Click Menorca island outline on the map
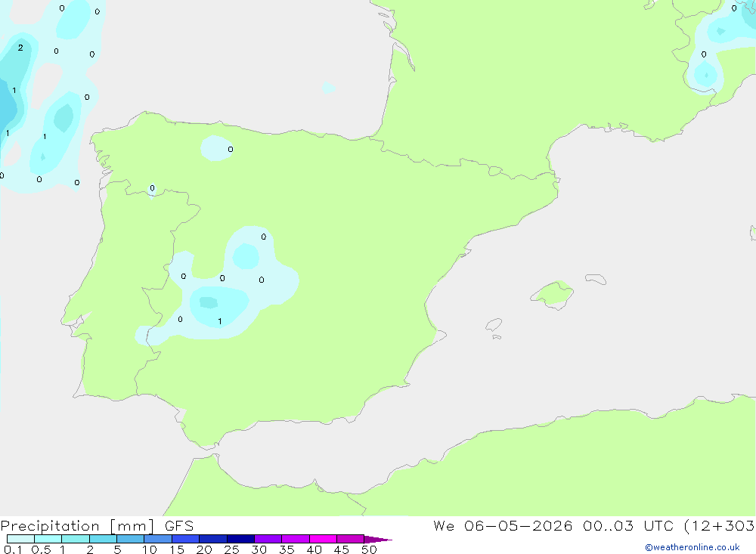Screen dimensions: 756x554 pos(596,279)
